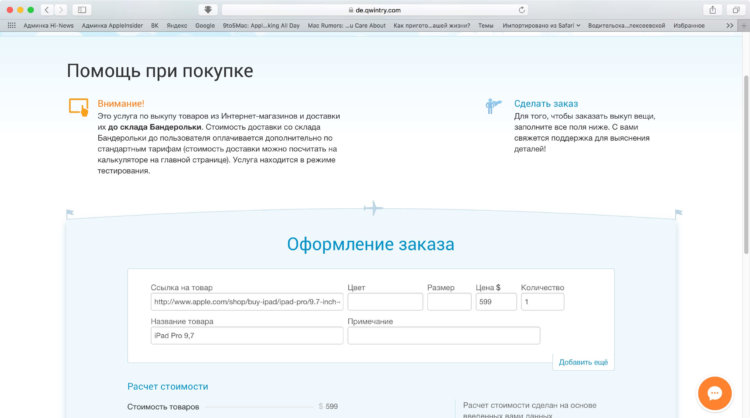
Task: Open the '9to5Mac' bookmark
Action: (261, 25)
